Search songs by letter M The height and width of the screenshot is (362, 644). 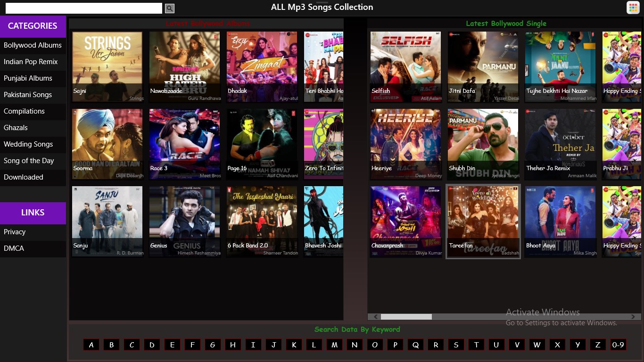point(334,345)
